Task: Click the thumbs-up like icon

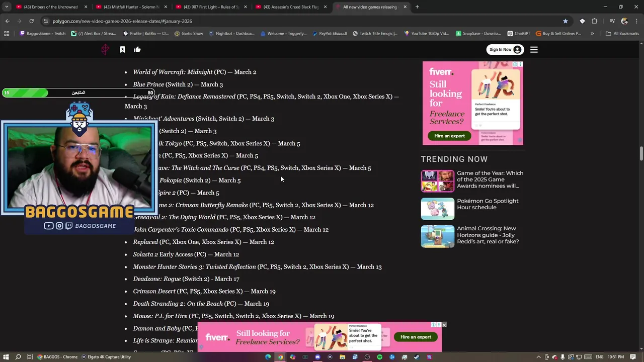Action: pos(137,49)
